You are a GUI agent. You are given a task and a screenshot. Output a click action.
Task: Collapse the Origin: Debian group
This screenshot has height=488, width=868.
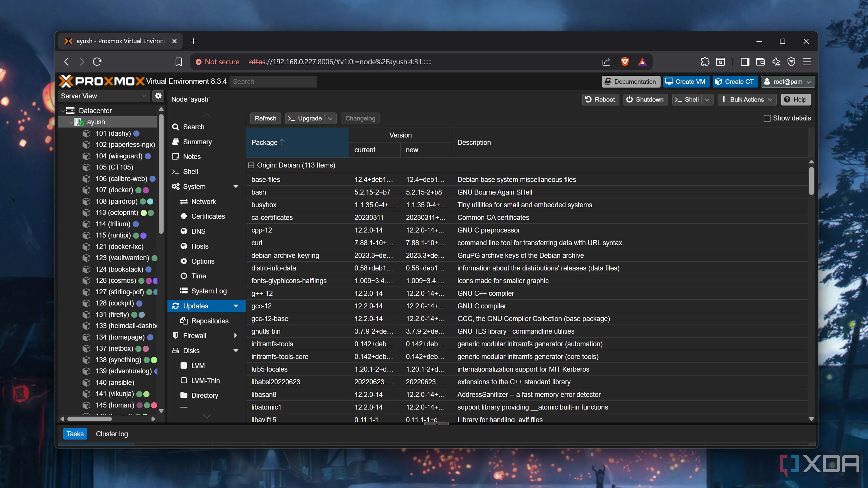point(251,165)
